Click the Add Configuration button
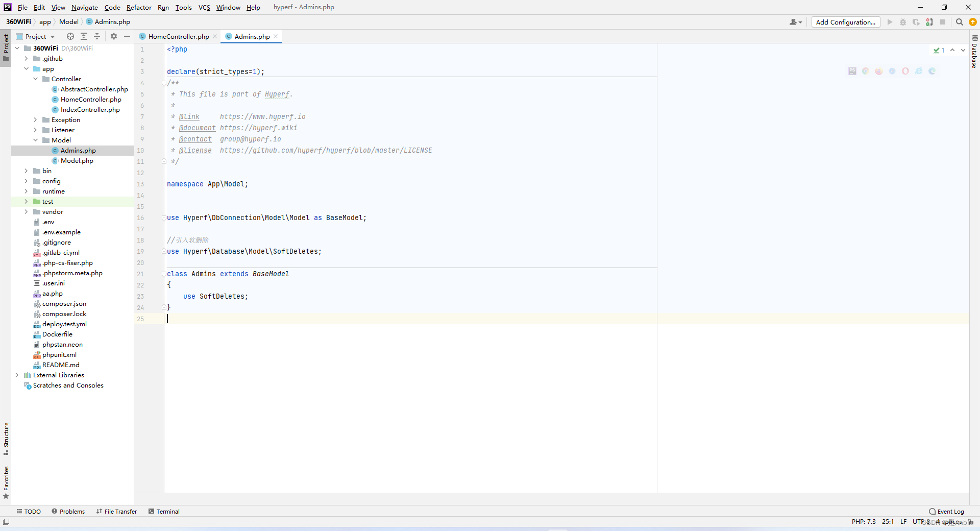Screen dimensions: 980x531 (x=845, y=22)
